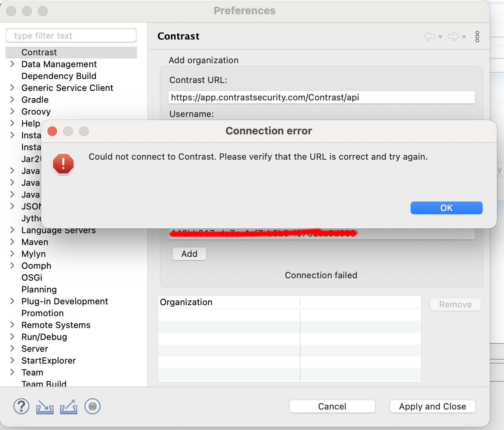
Task: Select Groovy preference page
Action: click(36, 111)
